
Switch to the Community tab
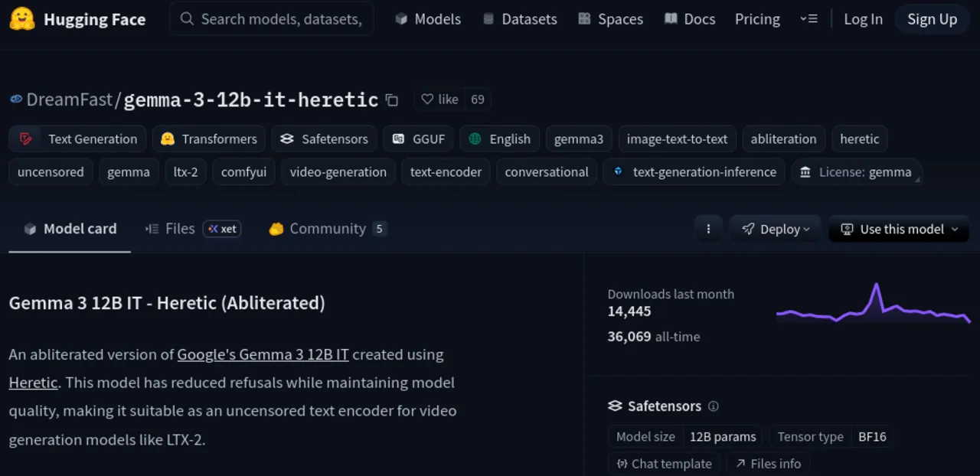tap(328, 228)
